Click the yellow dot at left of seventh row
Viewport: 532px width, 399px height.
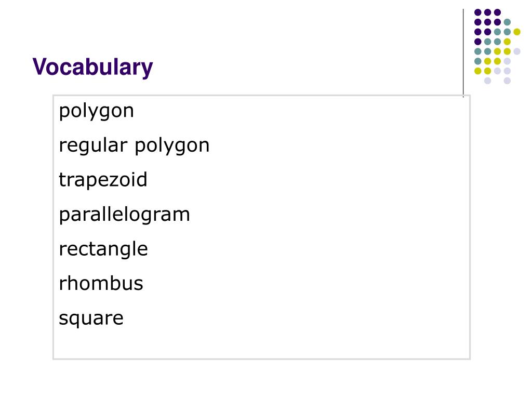pos(478,71)
